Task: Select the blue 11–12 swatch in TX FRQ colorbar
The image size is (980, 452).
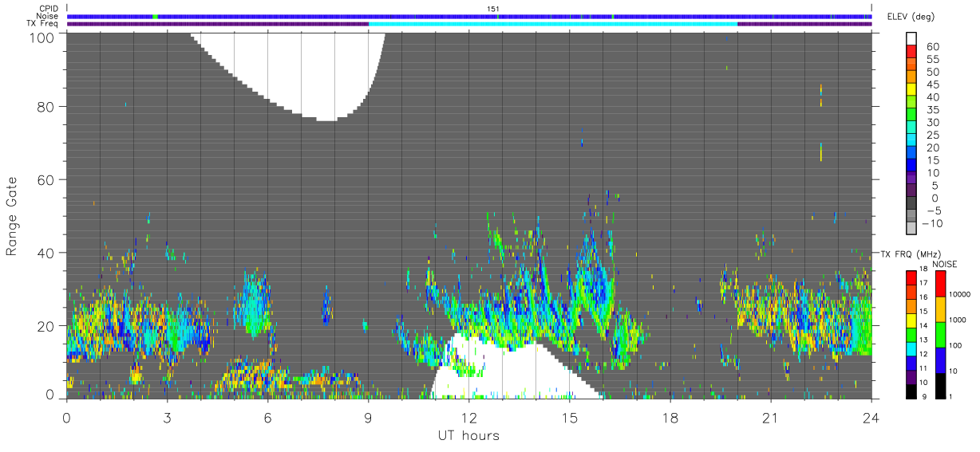Action: 911,362
